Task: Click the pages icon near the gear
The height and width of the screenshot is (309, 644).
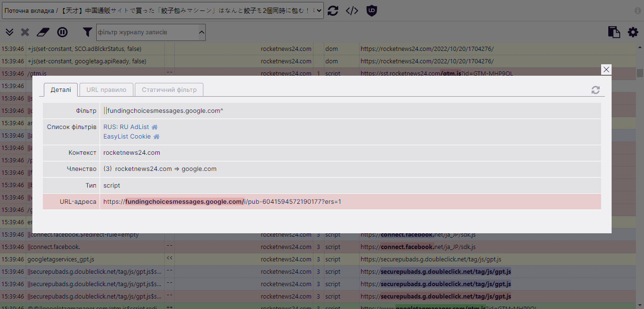Action: click(x=614, y=32)
